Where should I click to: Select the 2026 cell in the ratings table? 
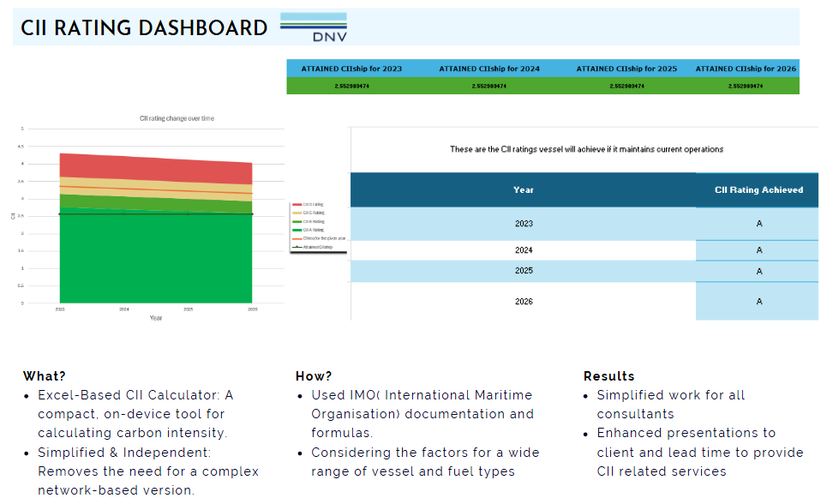click(524, 301)
